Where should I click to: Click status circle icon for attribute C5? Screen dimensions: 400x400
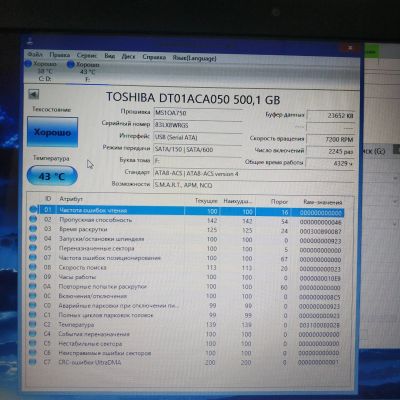33,343
